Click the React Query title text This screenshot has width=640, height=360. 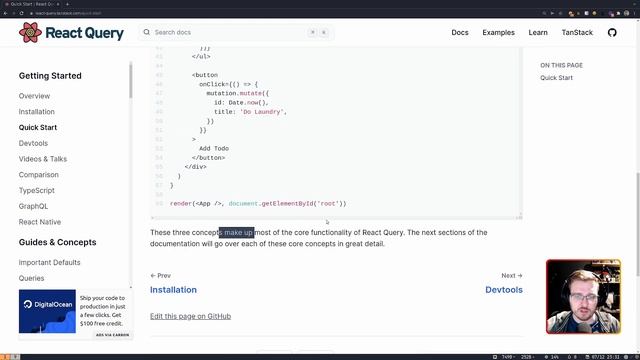pos(84,33)
